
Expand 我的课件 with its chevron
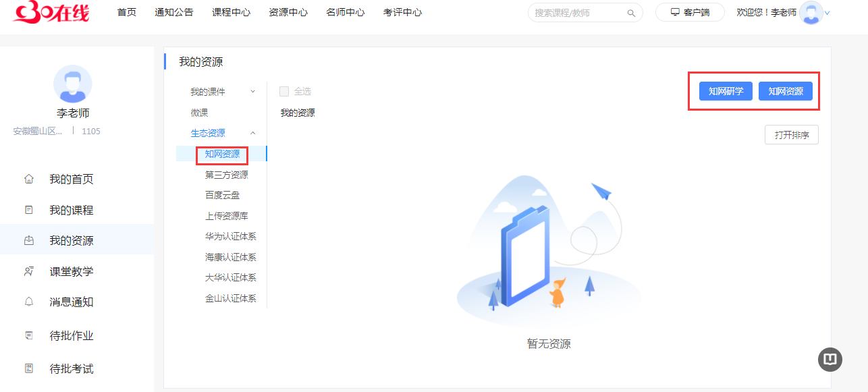click(x=253, y=92)
